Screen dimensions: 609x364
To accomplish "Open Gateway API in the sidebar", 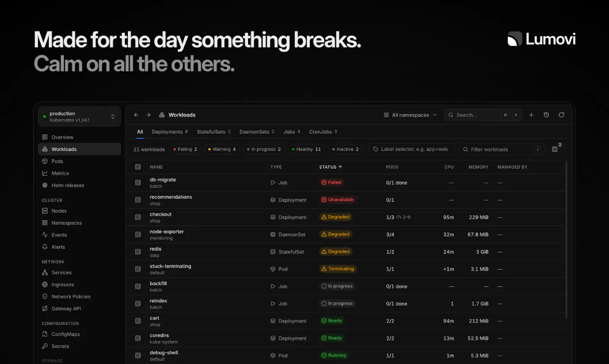I will click(x=79, y=308).
